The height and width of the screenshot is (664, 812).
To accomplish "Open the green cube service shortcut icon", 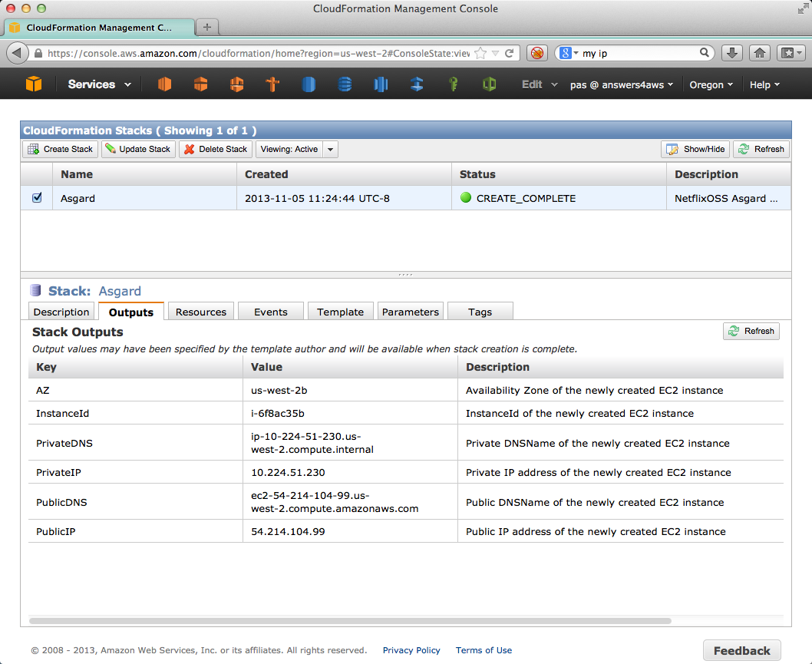I will point(489,84).
